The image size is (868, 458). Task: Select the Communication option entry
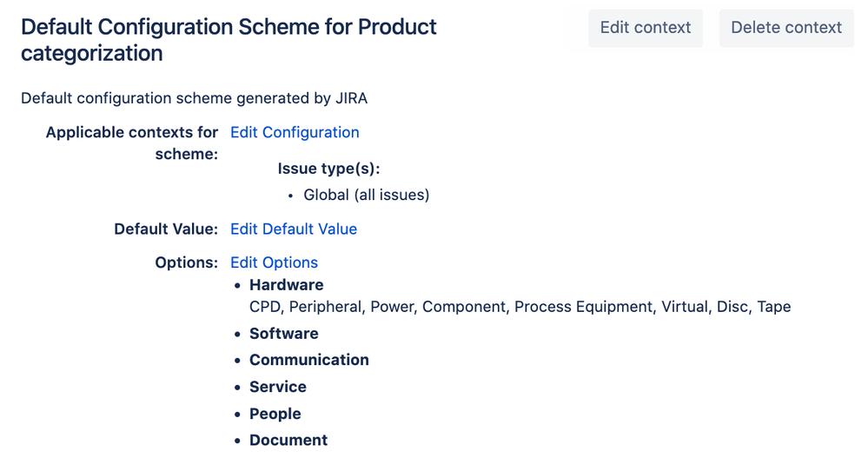[308, 360]
